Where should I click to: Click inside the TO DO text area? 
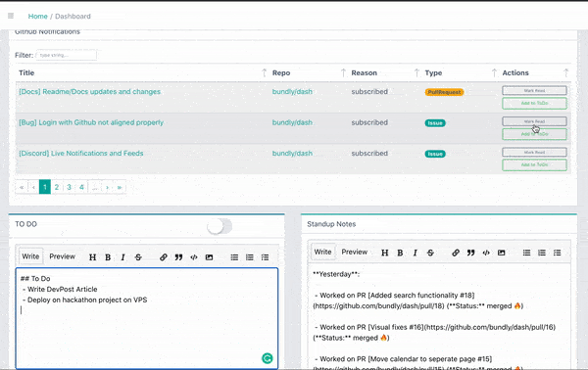coord(147,318)
